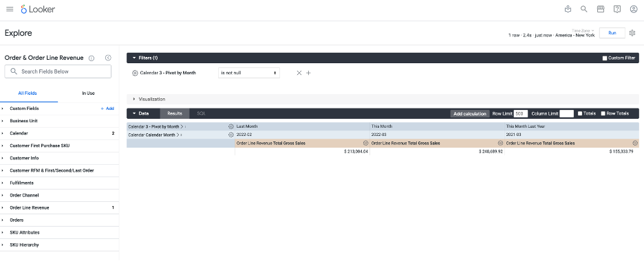The image size is (644, 261).
Task: Open Explore actions gear next to Run
Action: (632, 33)
